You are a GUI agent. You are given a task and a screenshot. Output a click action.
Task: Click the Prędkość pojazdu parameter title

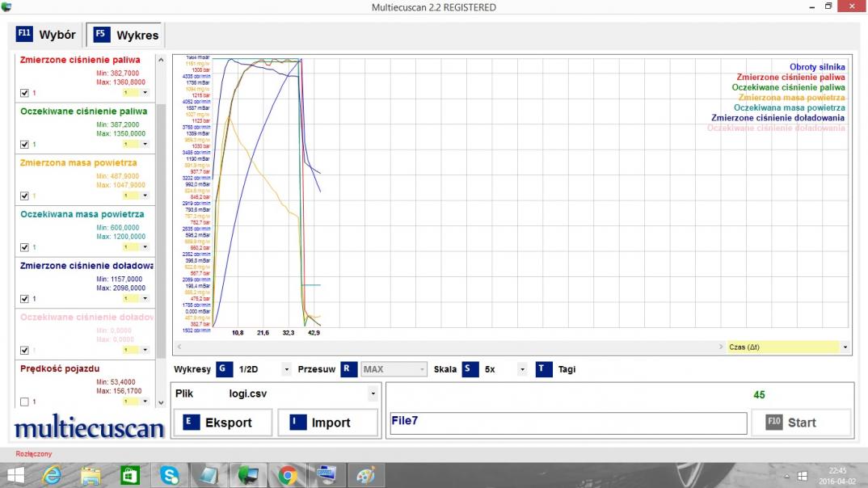click(x=60, y=368)
